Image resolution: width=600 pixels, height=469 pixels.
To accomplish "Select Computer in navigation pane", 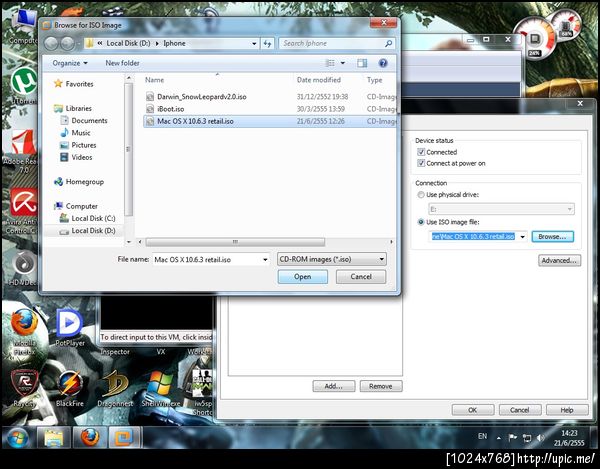I will (76, 206).
